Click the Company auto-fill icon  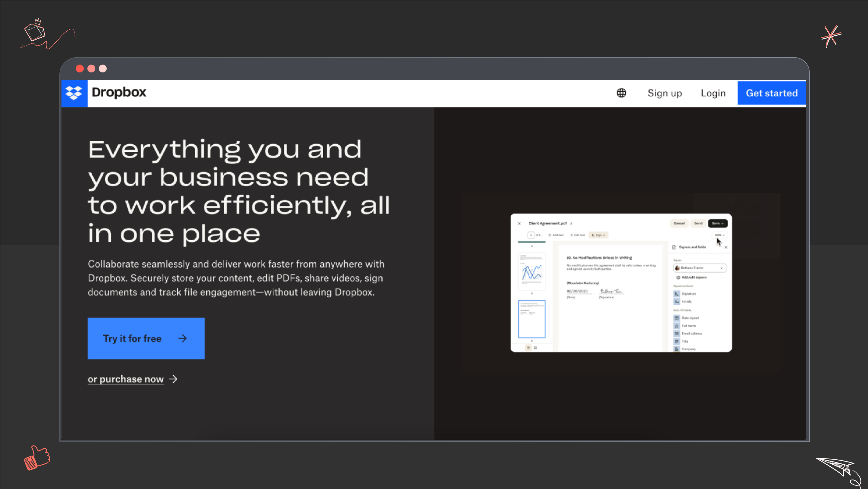(676, 349)
